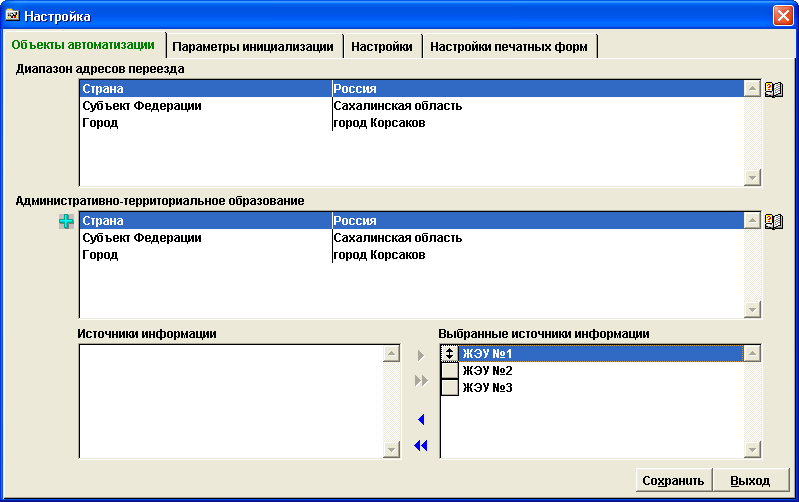
Task: Toggle row marker box for ЖЭУ №1
Action: 450,353
